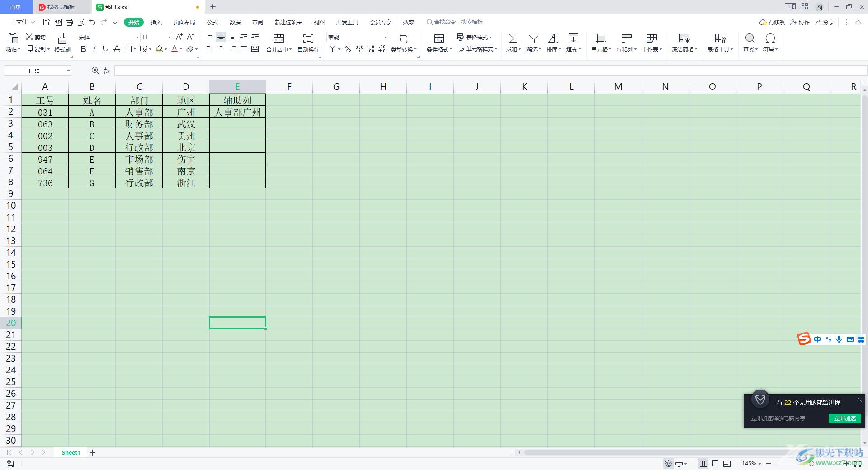Click the zoom slider handle in status bar
Screen dimensions: 868x470
click(811, 464)
